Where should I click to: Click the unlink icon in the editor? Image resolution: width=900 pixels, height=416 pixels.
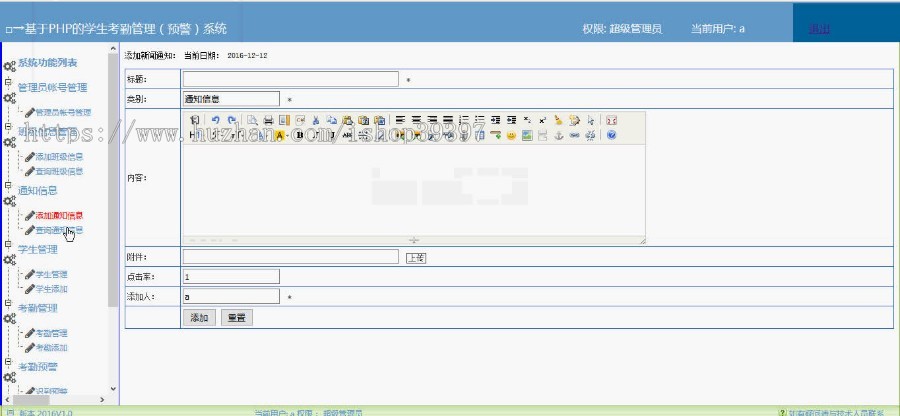590,135
